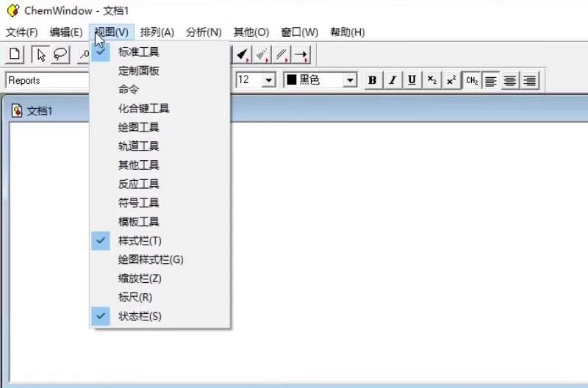Choose the double bond line tool
588x388 pixels.
coord(282,54)
